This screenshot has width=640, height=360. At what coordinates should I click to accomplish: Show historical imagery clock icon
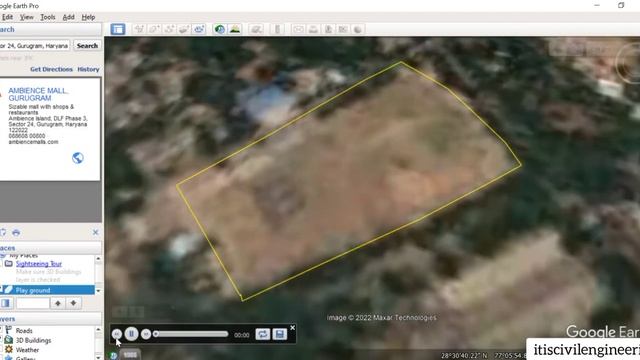coord(220,29)
